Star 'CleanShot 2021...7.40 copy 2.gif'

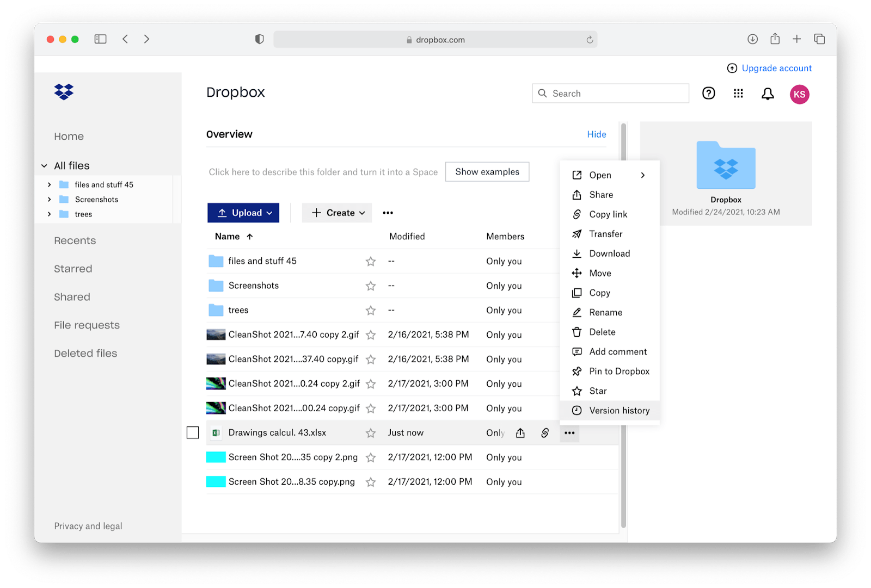pyautogui.click(x=371, y=335)
